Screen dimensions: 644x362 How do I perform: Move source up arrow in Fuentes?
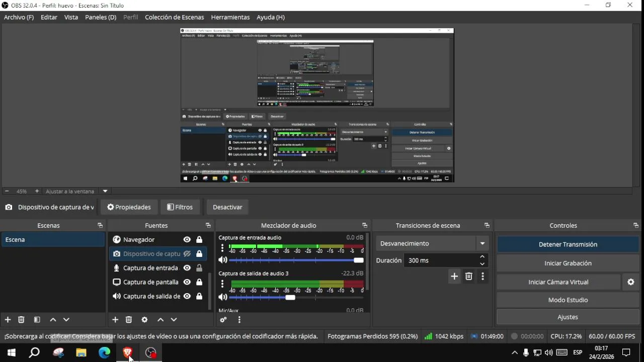click(160, 320)
